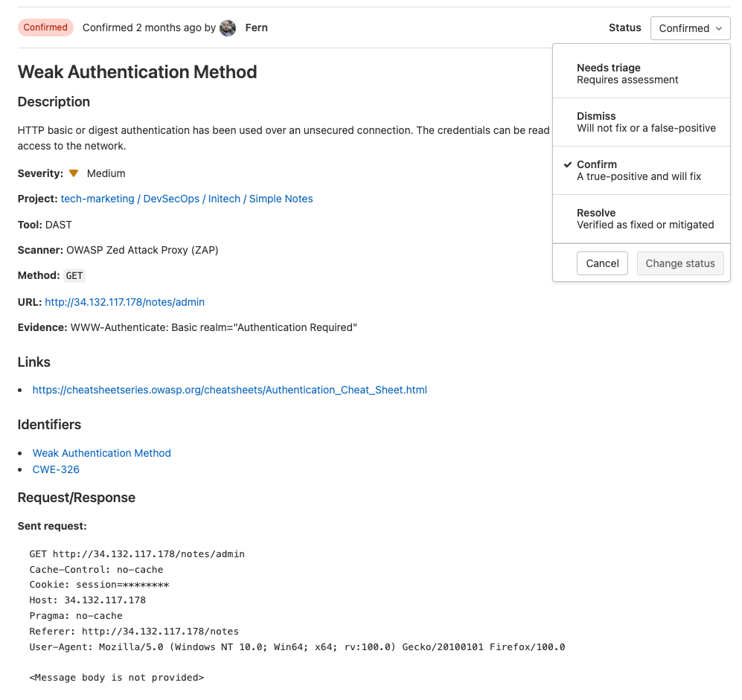Screen dimensions: 742x700
Task: Click the Cancel button in the dropdown
Action: point(601,263)
